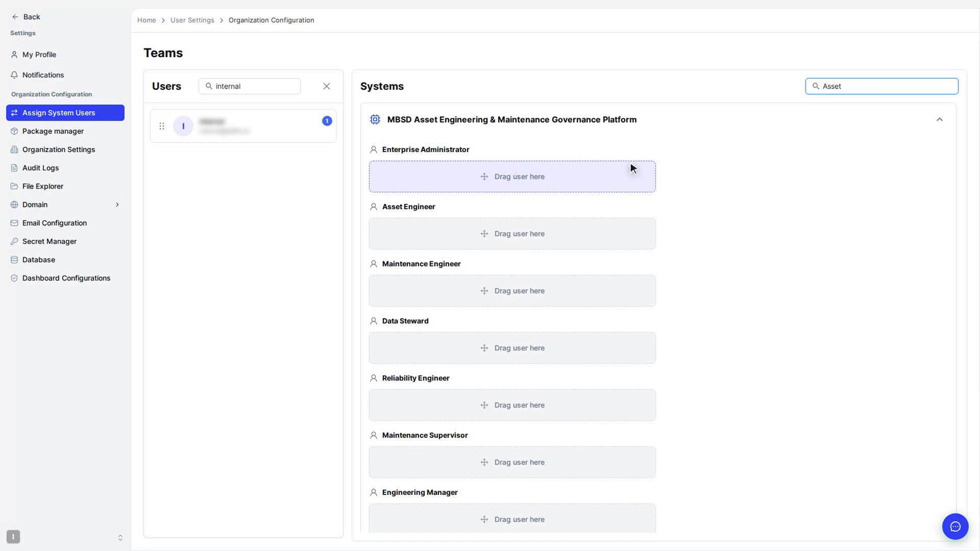
Task: Click the Audit Logs document icon
Action: pyautogui.click(x=14, y=168)
